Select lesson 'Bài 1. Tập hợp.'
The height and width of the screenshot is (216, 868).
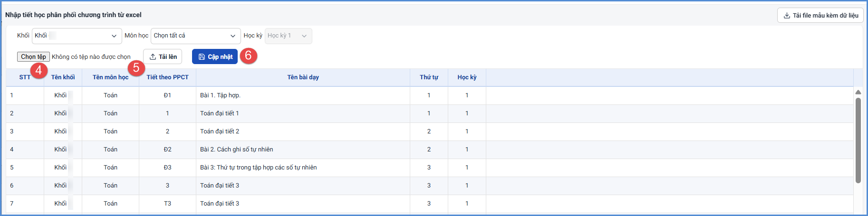(220, 95)
